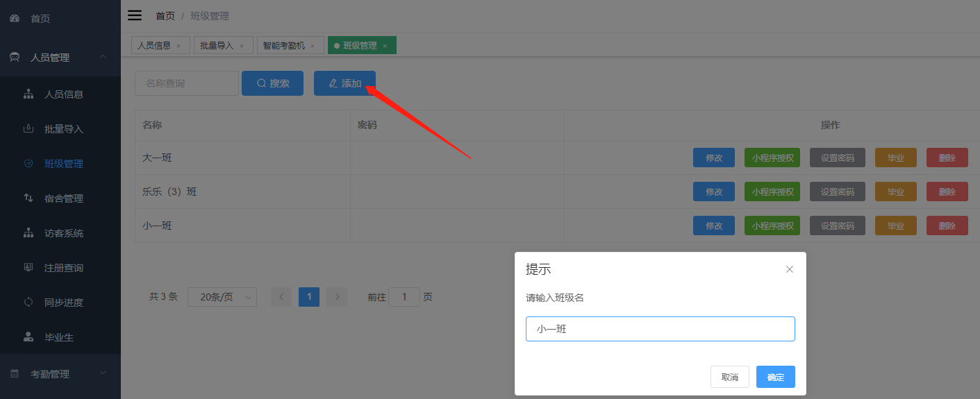Open 首页 in the sidebar

pyautogui.click(x=60, y=19)
